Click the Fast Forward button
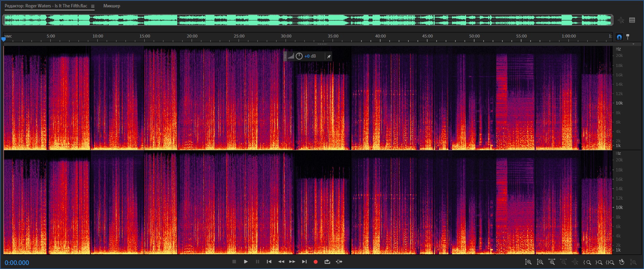644x269 pixels. (x=292, y=262)
